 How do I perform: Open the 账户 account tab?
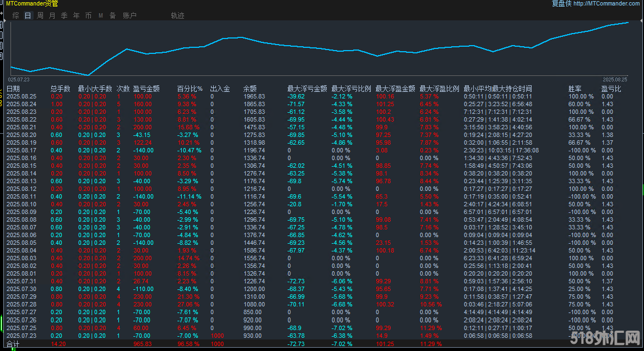click(x=129, y=15)
